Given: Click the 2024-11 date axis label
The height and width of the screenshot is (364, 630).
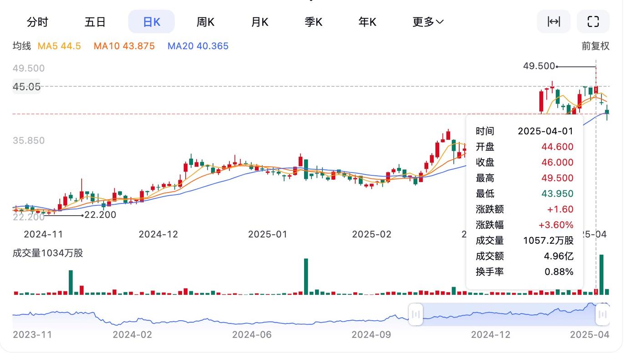Looking at the screenshot, I should [x=43, y=234].
